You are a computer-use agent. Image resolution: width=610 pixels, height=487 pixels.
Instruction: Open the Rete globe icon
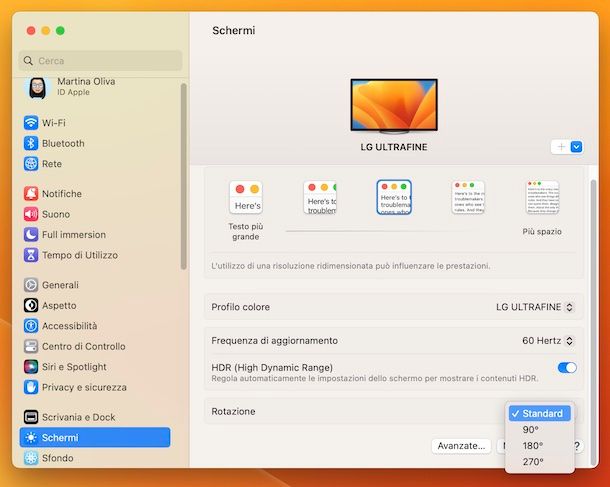coord(31,164)
